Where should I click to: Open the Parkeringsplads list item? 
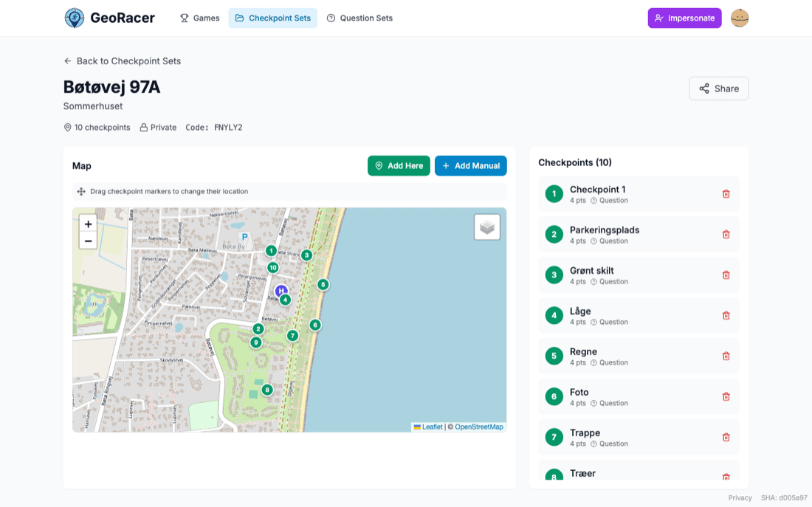(x=639, y=234)
